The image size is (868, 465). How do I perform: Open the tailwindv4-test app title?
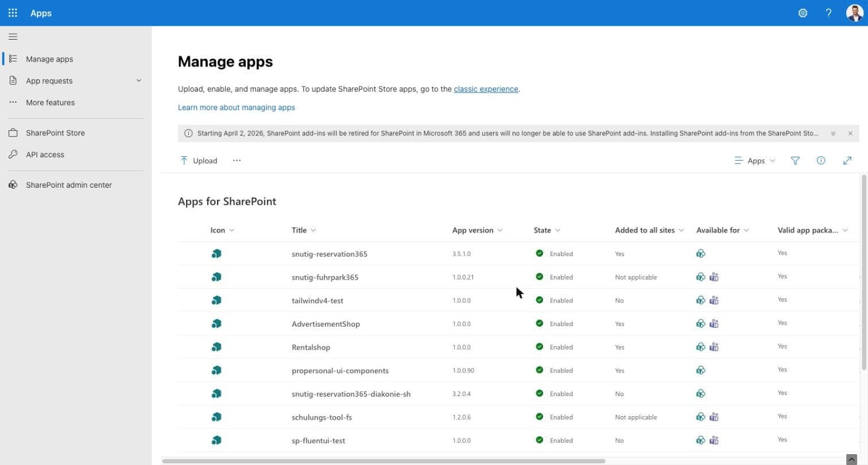click(x=317, y=301)
